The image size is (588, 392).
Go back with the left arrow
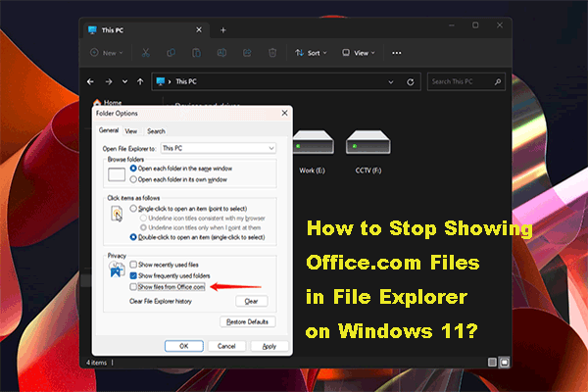(90, 81)
